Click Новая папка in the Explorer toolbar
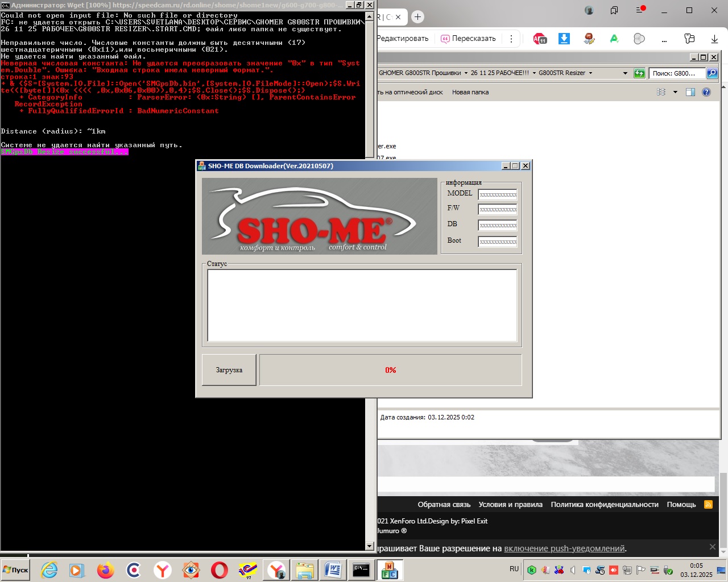Image resolution: width=728 pixels, height=582 pixels. point(470,92)
